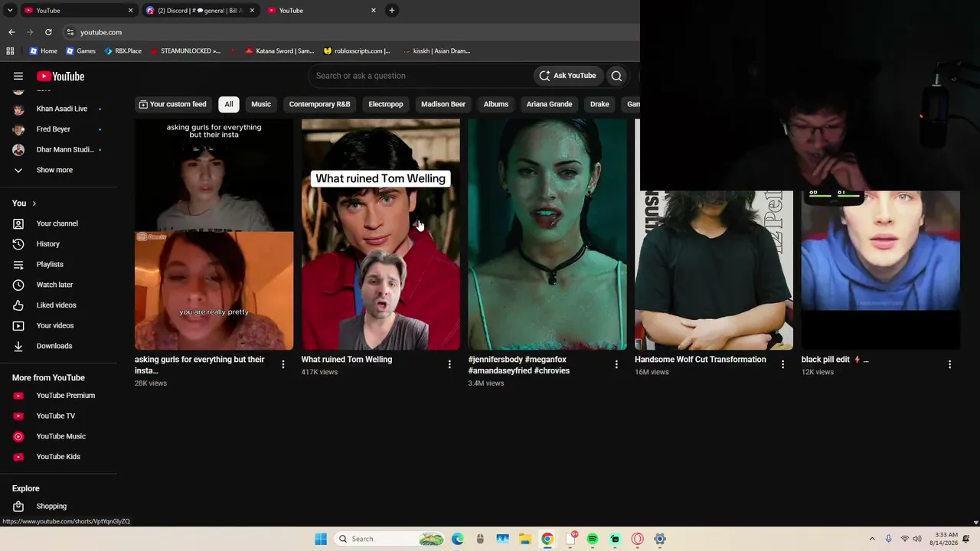Open the apps grid in bookmarks bar
Screen dimensions: 980x551
(x=10, y=51)
